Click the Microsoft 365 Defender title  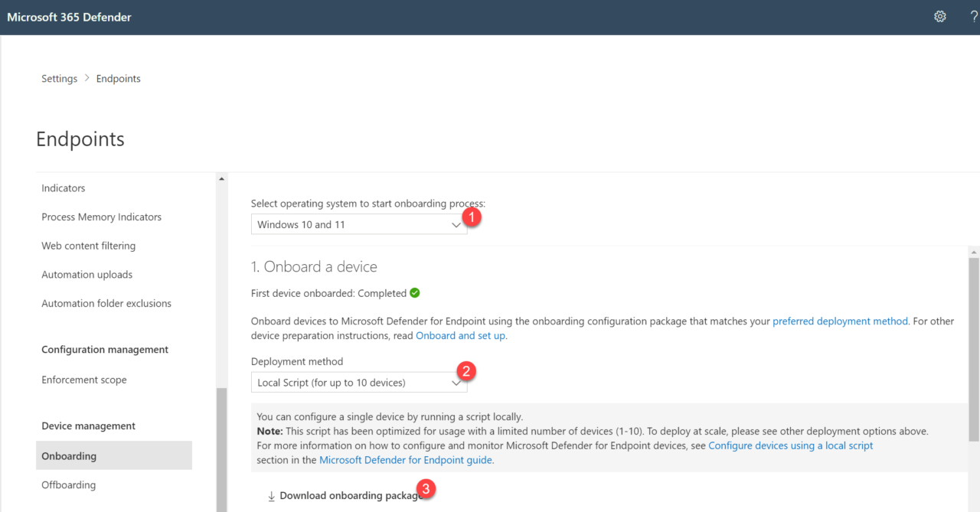coord(70,17)
